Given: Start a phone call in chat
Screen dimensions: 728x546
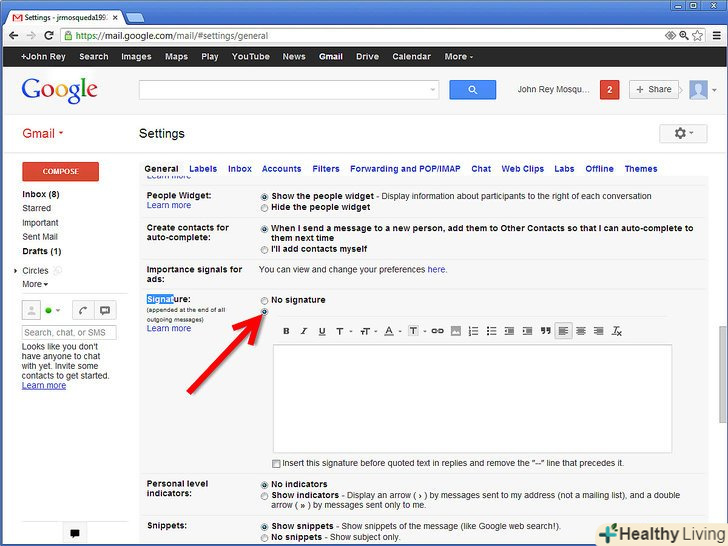Looking at the screenshot, I should [83, 310].
